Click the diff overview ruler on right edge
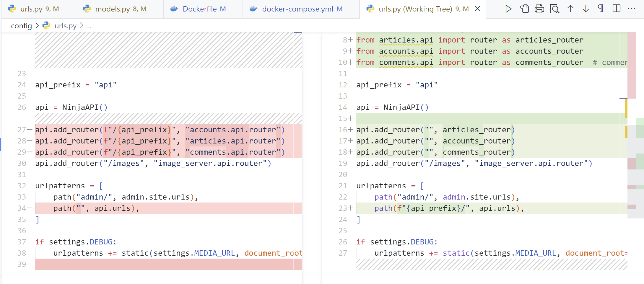Image resolution: width=644 pixels, height=284 pixels. [x=639, y=148]
